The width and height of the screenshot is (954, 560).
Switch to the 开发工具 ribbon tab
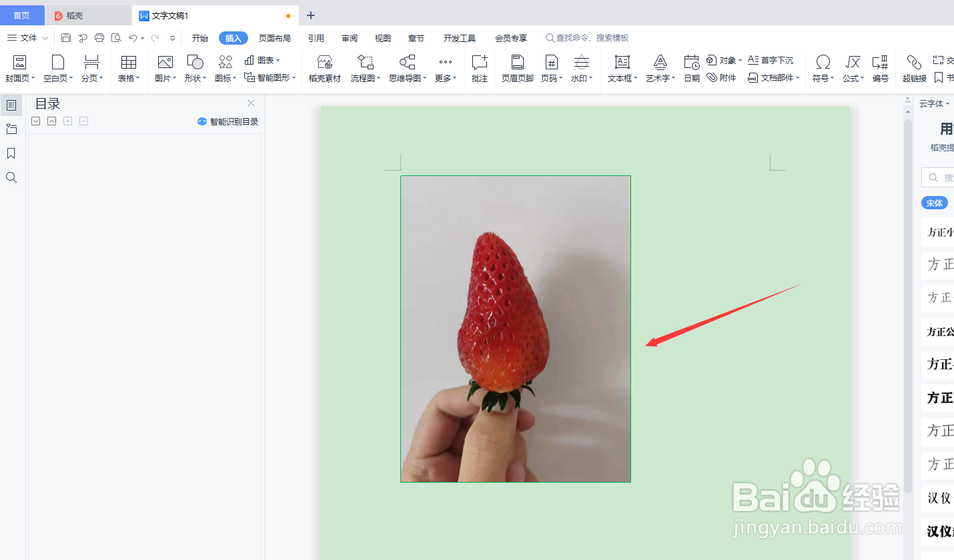[460, 38]
